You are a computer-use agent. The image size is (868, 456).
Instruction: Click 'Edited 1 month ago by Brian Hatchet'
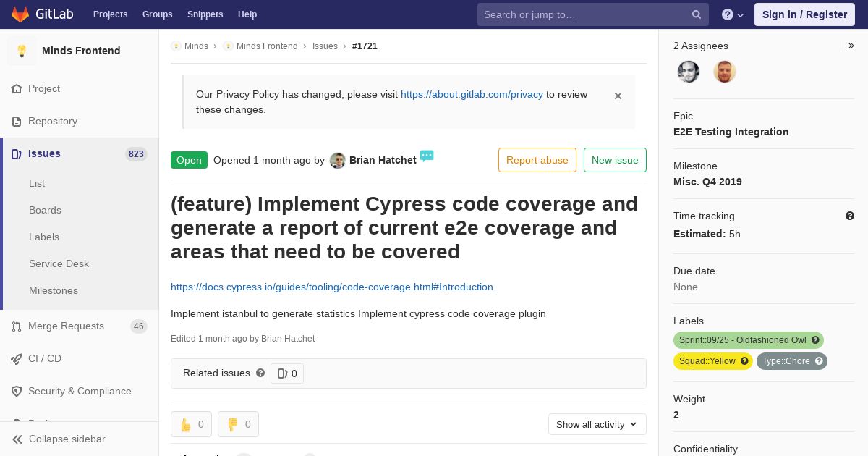point(242,339)
